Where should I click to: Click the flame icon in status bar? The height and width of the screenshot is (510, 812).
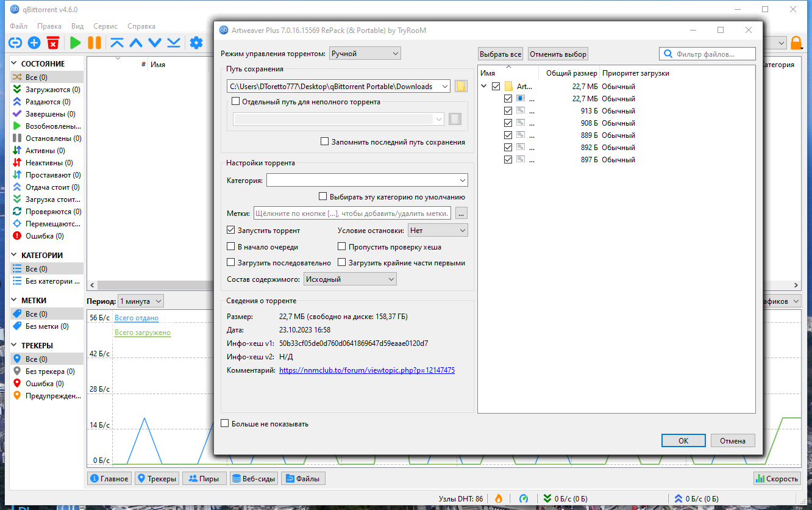coord(498,498)
